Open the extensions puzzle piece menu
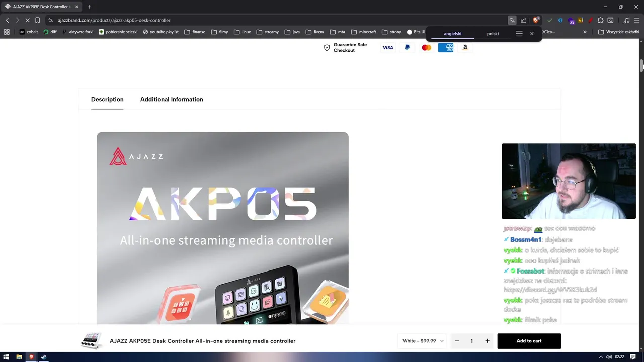This screenshot has width=644, height=362. 600,20
